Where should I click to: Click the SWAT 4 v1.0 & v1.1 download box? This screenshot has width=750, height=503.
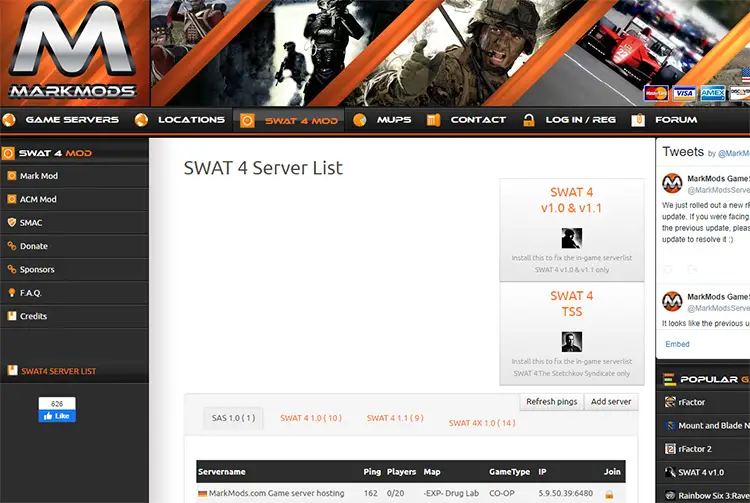[572, 230]
